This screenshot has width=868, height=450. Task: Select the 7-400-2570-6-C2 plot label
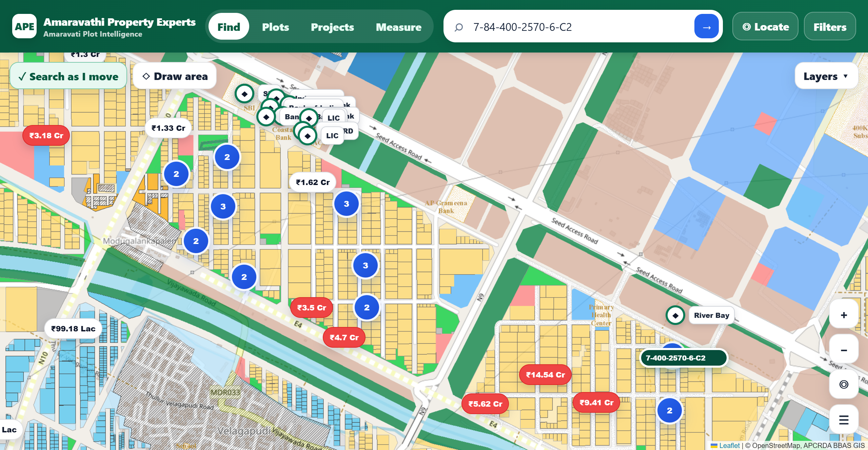tap(684, 358)
